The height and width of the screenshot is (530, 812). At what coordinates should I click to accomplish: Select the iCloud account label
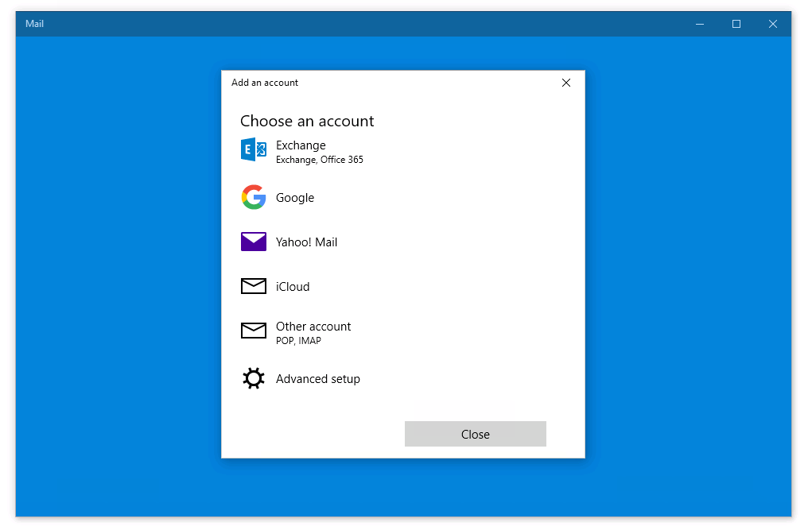(x=293, y=287)
